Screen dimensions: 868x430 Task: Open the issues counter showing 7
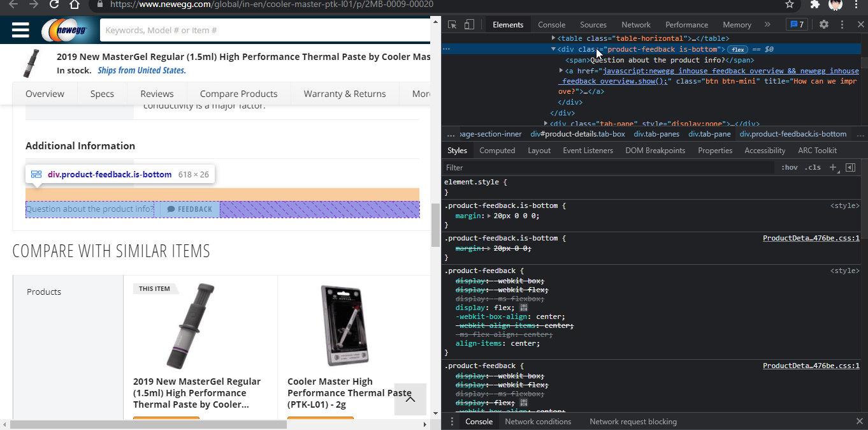point(797,24)
